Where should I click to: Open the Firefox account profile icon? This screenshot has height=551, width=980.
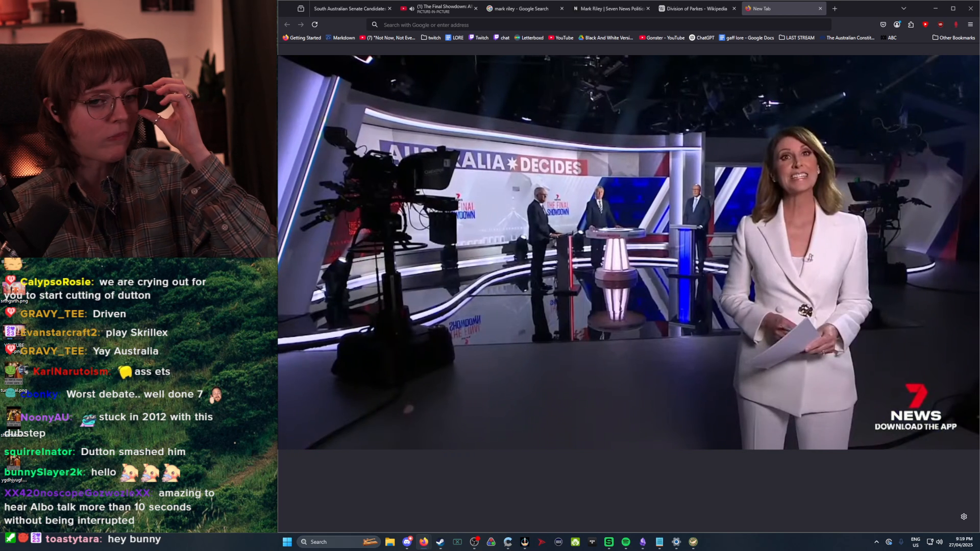point(896,24)
